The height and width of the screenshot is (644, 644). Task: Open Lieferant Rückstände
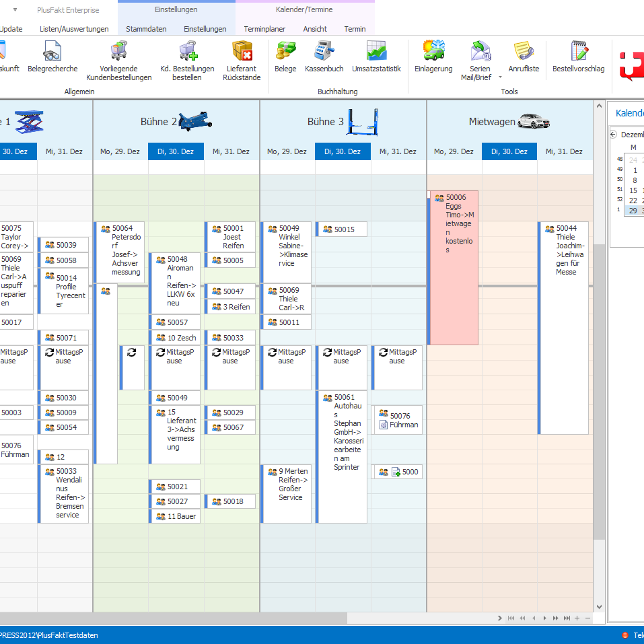(242, 61)
